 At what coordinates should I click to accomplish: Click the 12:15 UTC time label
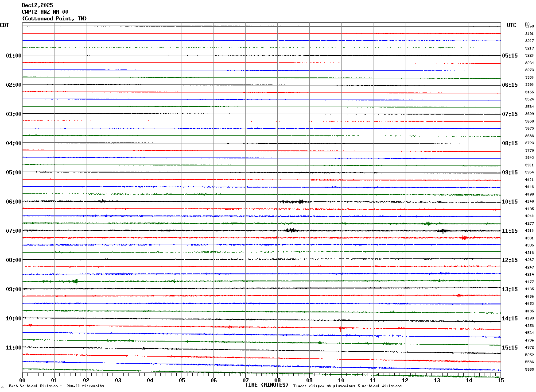click(510, 260)
